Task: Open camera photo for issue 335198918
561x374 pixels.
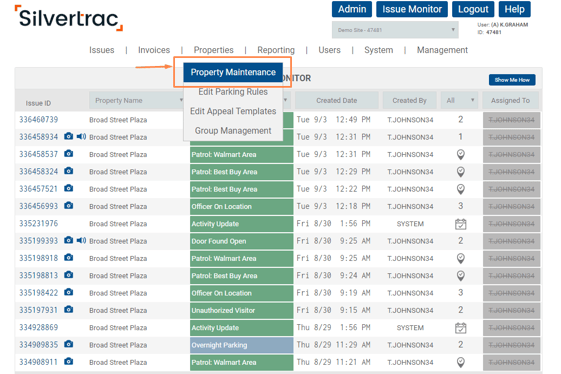Action: point(69,257)
